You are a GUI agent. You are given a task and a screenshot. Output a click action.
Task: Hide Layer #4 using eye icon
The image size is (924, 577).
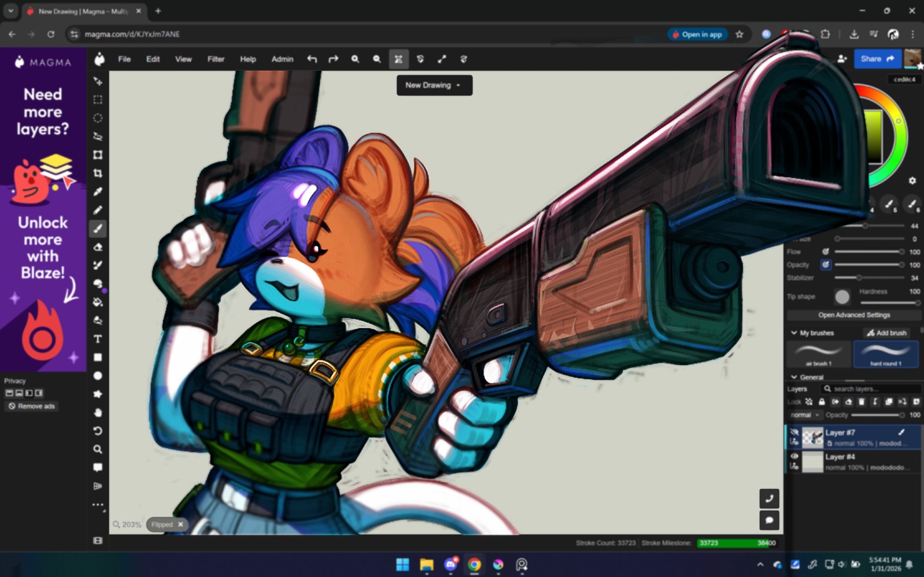795,456
